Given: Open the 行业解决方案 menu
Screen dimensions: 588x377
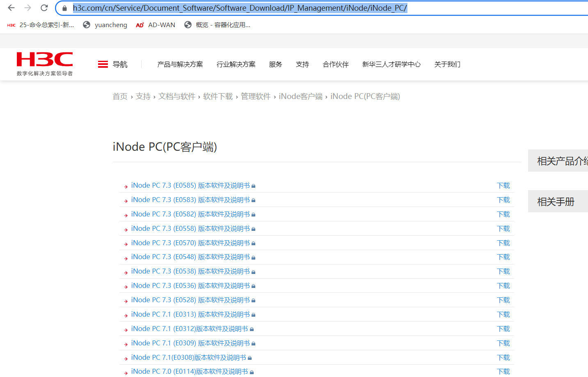Looking at the screenshot, I should pyautogui.click(x=236, y=64).
